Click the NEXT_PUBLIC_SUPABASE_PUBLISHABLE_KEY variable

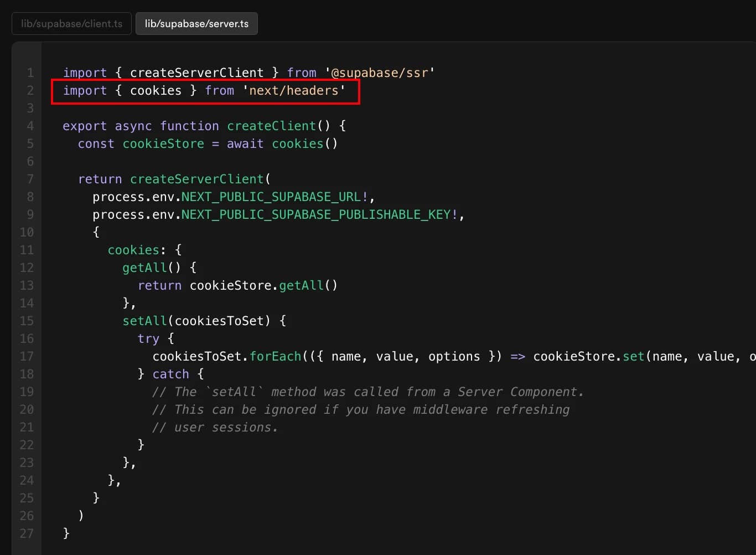316,214
